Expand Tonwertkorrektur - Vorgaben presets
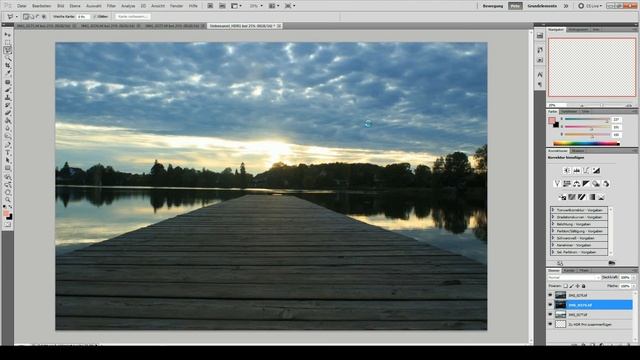 click(x=553, y=210)
